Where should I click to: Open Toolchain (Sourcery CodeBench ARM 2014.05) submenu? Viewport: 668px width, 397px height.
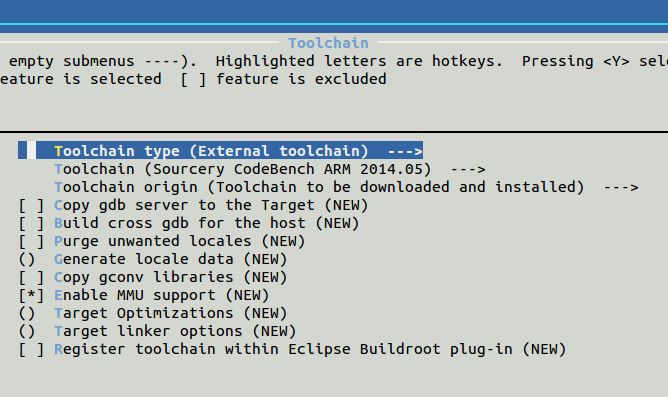pyautogui.click(x=270, y=169)
